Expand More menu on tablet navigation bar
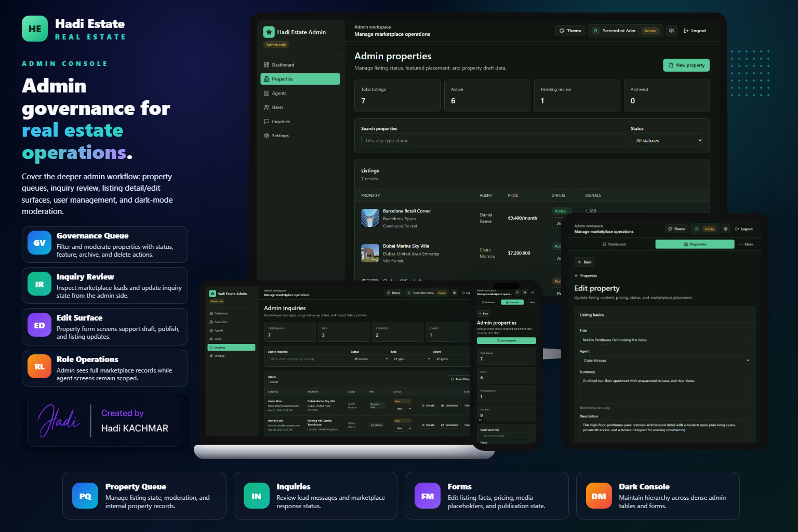This screenshot has height=532, width=798. 746,244
